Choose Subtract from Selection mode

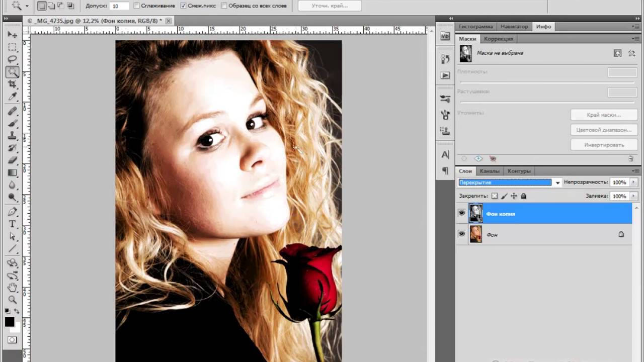61,6
